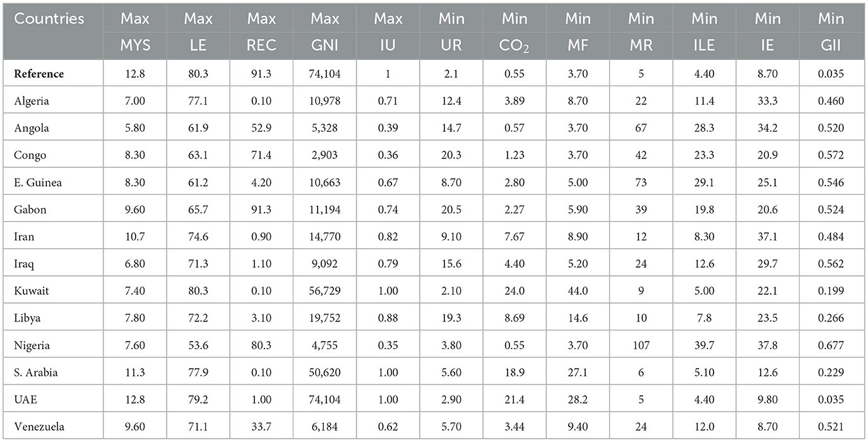Select the Min GII column header
868x442 pixels.
pyautogui.click(x=831, y=30)
